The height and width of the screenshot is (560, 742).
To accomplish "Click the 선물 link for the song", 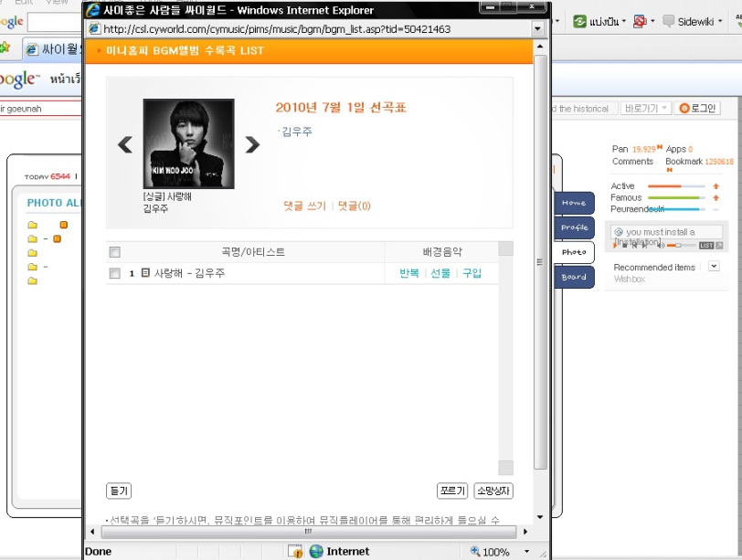I will tap(440, 273).
